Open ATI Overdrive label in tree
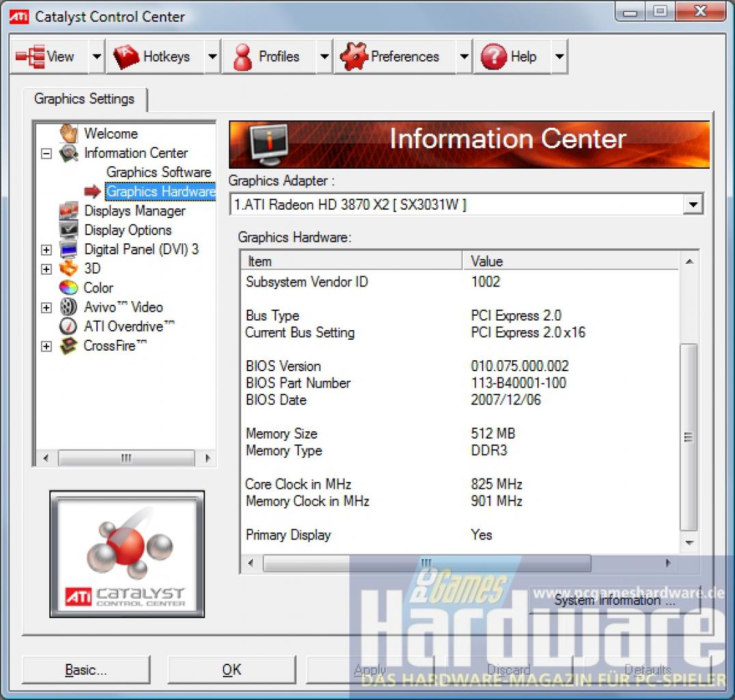Image resolution: width=735 pixels, height=700 pixels. coord(129,326)
